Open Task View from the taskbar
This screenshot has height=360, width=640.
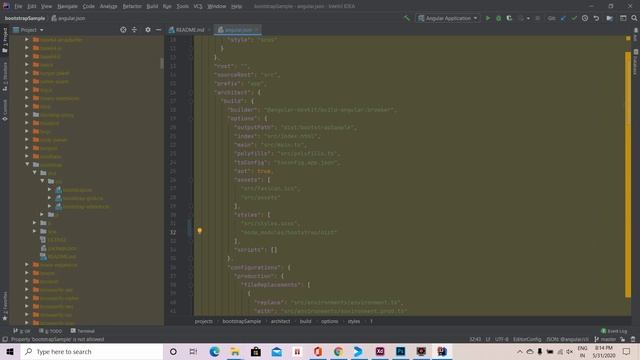(x=193, y=351)
